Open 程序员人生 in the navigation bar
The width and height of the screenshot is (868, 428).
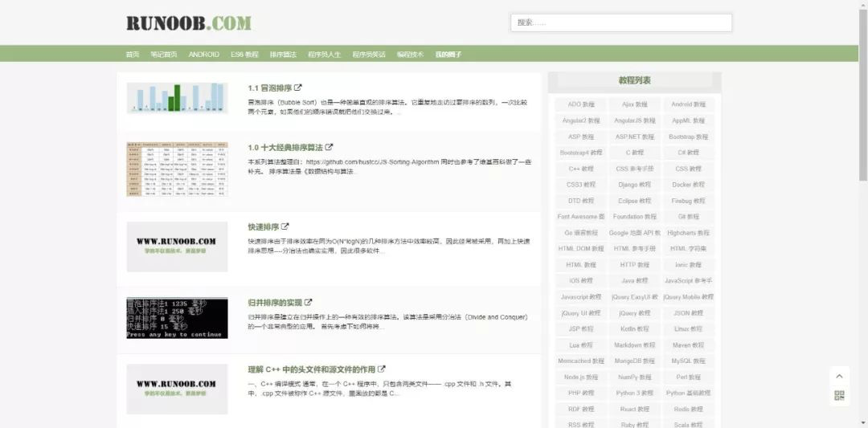pyautogui.click(x=325, y=54)
